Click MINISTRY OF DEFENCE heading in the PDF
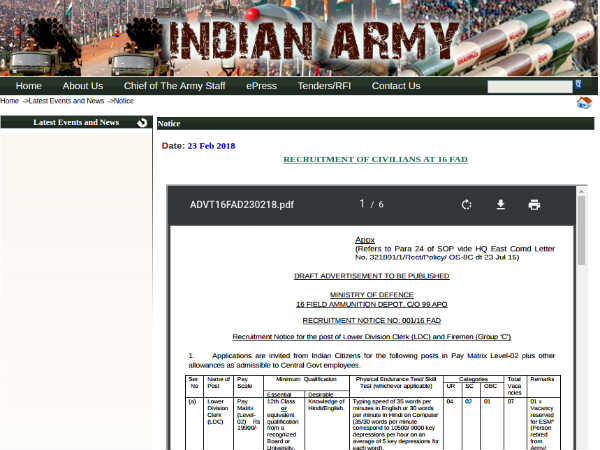 [372, 295]
